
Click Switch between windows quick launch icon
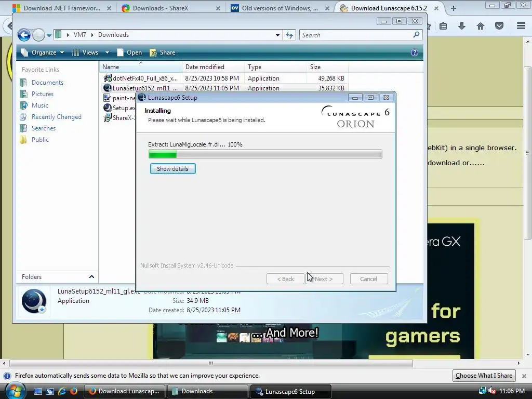point(50,392)
